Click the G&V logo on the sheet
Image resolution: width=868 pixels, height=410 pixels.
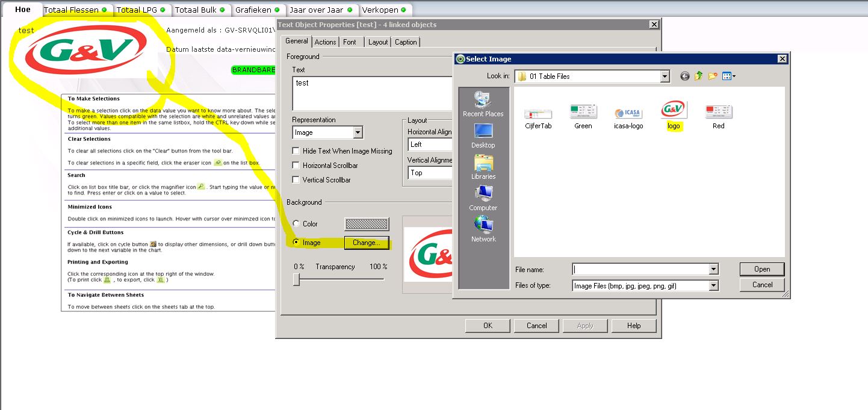[87, 51]
